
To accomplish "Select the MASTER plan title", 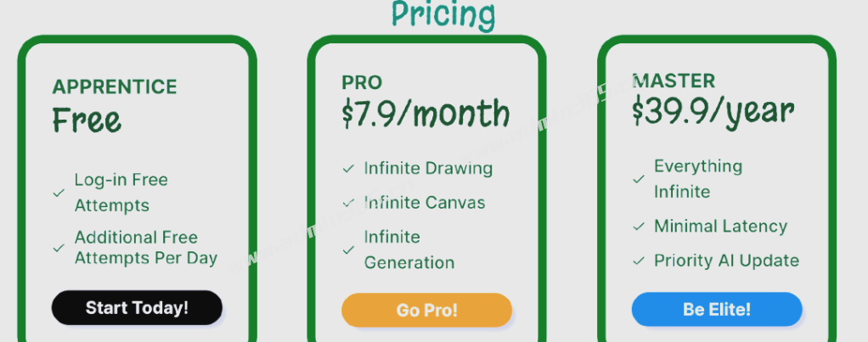I will [x=674, y=81].
